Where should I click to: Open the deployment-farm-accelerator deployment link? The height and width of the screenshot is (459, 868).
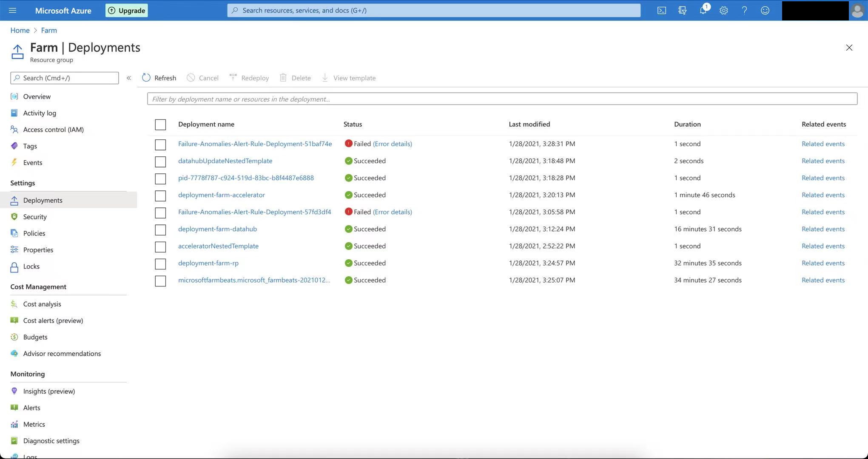221,195
